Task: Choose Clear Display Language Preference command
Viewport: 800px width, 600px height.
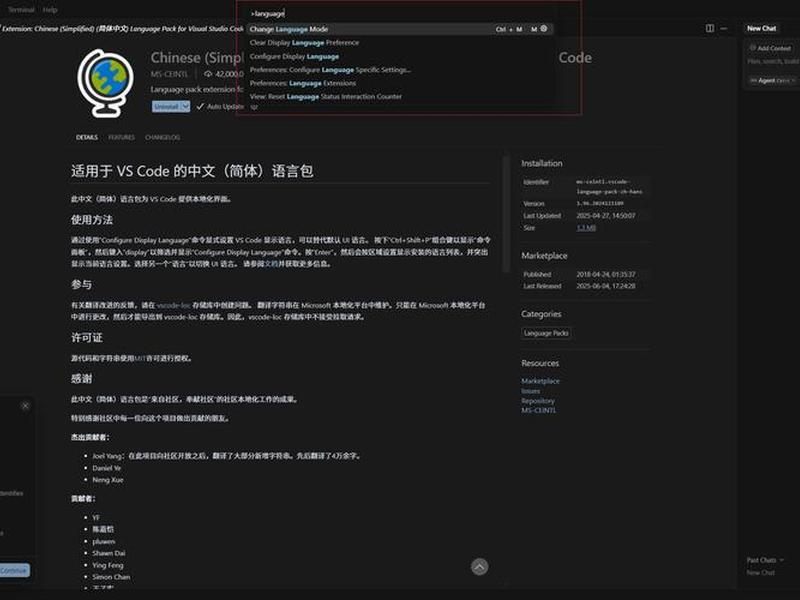Action: point(399,43)
